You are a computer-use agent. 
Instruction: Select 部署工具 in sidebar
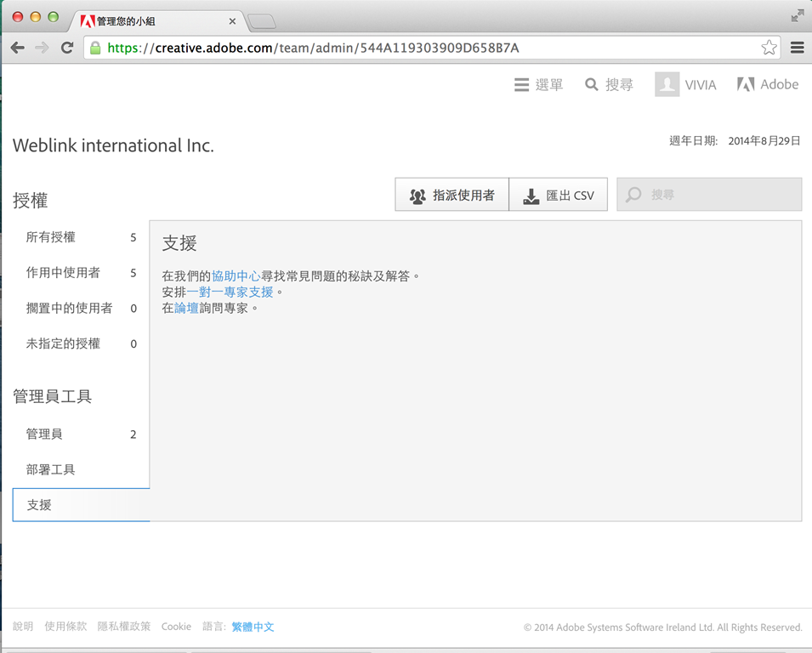[82, 469]
